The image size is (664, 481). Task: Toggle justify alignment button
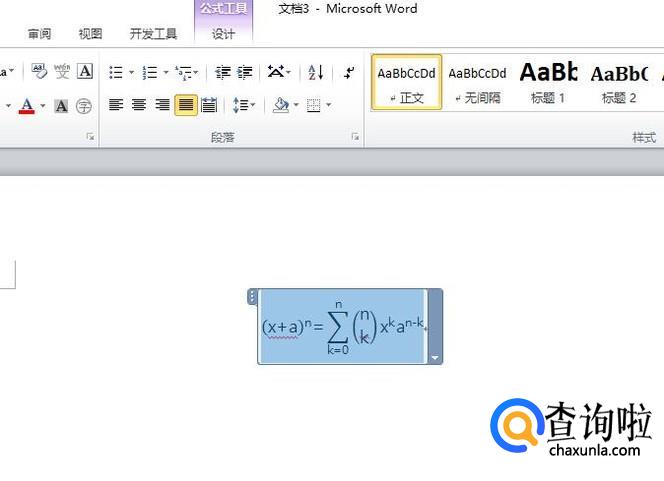click(x=186, y=105)
